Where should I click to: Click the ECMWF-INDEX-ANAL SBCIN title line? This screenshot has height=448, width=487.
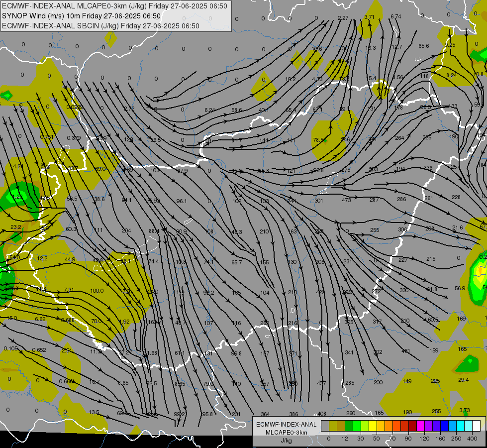100,26
